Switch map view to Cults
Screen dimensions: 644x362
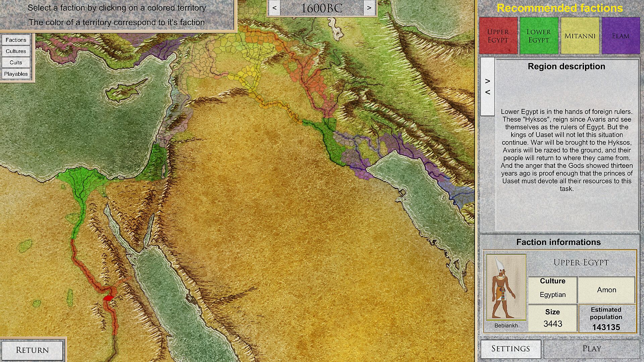pyautogui.click(x=16, y=63)
